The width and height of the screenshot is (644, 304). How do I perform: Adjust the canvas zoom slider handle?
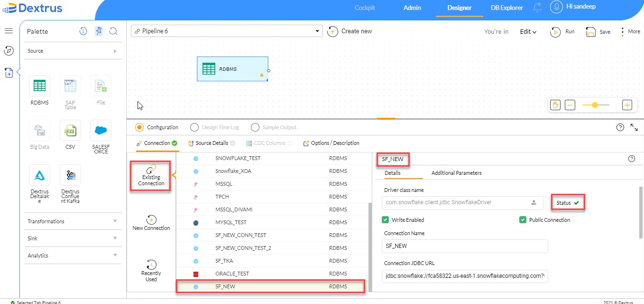[x=594, y=105]
